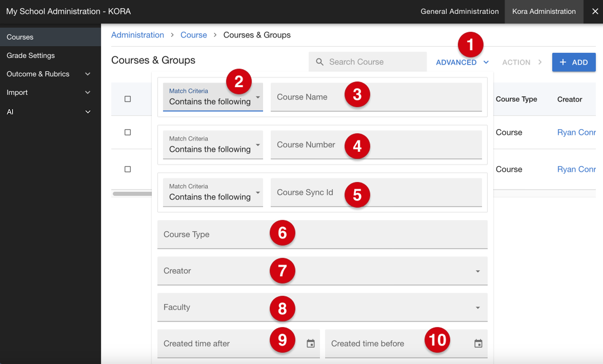Check the second course row checkbox

128,169
